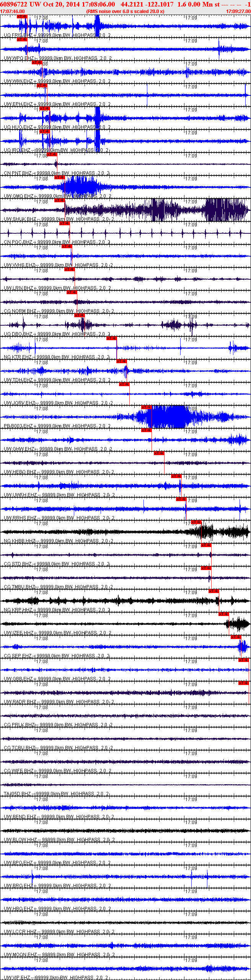Click the UW TDH EHZ station label

pos(18,380)
